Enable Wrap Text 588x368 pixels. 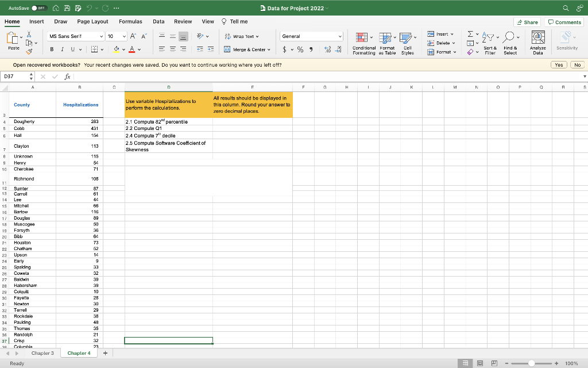click(x=238, y=36)
